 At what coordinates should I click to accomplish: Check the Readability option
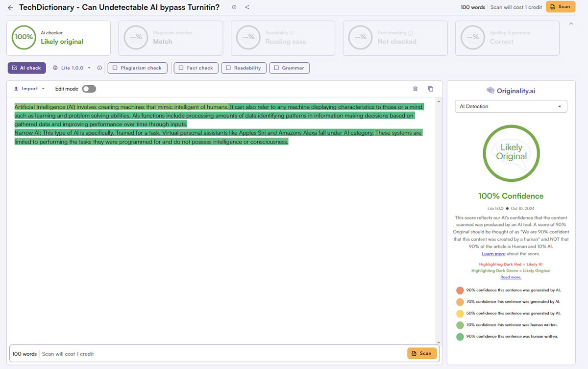tap(228, 68)
